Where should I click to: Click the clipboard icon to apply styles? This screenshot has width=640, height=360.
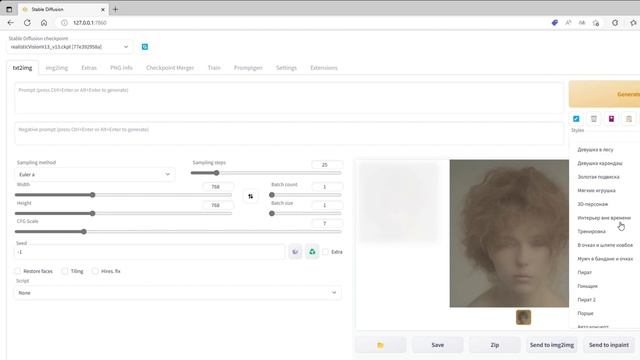click(629, 119)
